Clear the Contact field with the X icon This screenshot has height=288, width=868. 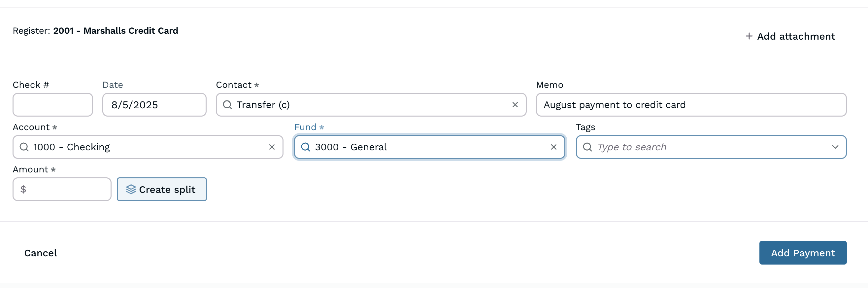point(515,105)
